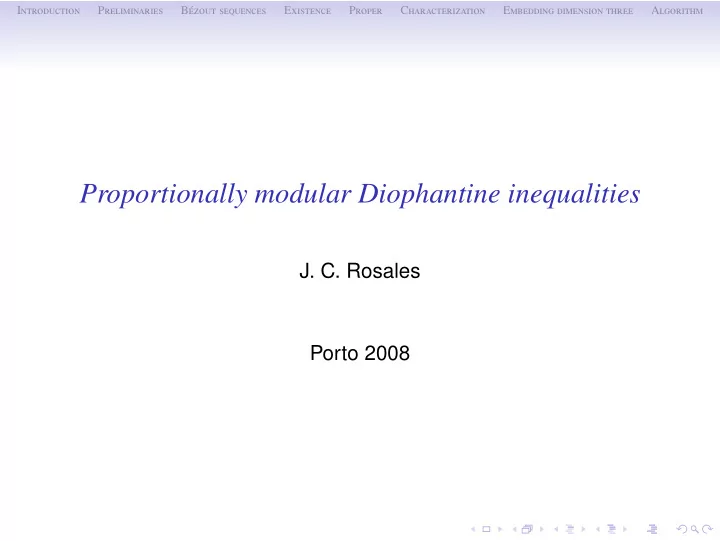Click the author name J. C. Rosales
Image resolution: width=720 pixels, height=541 pixels.
coord(360,271)
